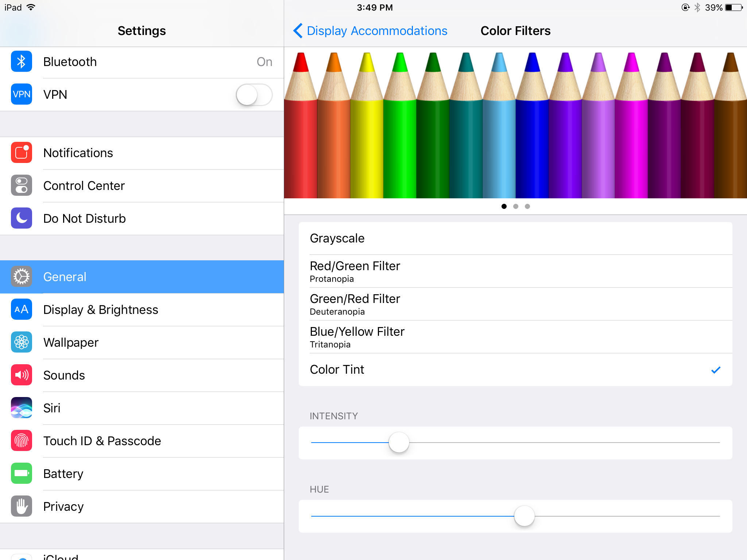Select the Grayscale filter
This screenshot has width=747, height=560.
pyautogui.click(x=515, y=238)
